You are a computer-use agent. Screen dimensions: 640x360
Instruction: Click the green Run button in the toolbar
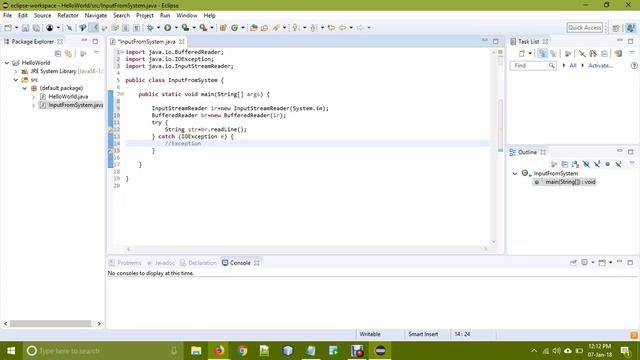pos(168,28)
